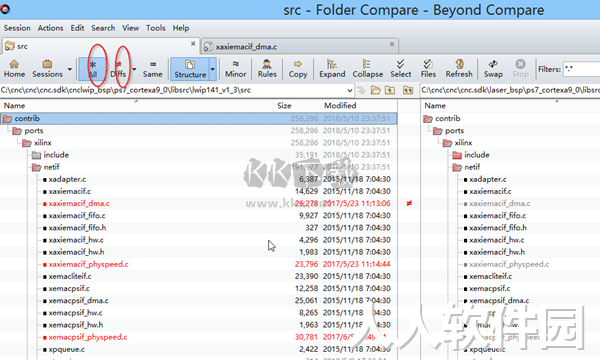The height and width of the screenshot is (360, 600).
Task: Open the Session menu
Action: [x=17, y=28]
